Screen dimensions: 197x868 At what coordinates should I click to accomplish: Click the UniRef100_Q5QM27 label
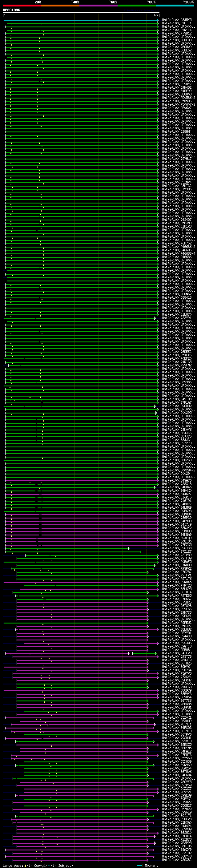[177, 805]
